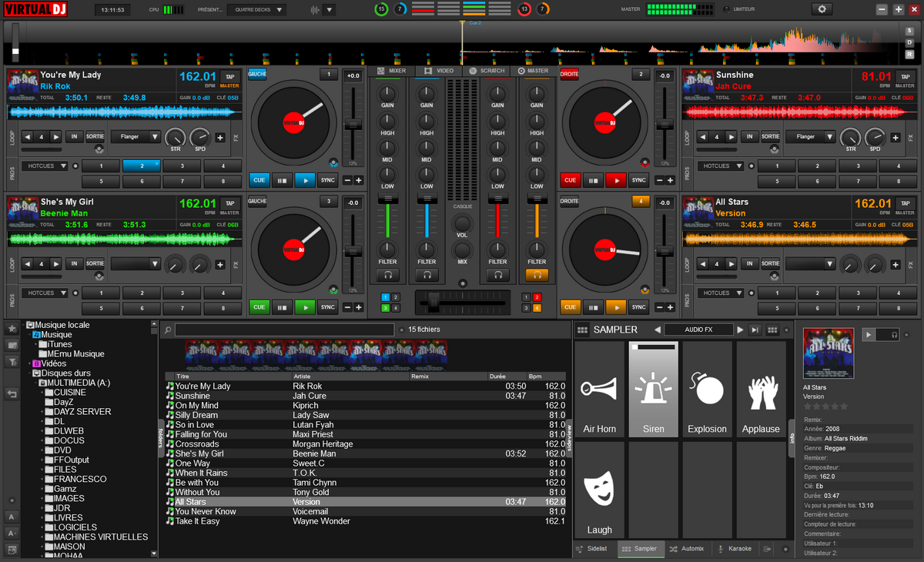Viewport: 924px width, 562px height.
Task: Open deck 2 Flanger effect dropdown
Action: 810,136
